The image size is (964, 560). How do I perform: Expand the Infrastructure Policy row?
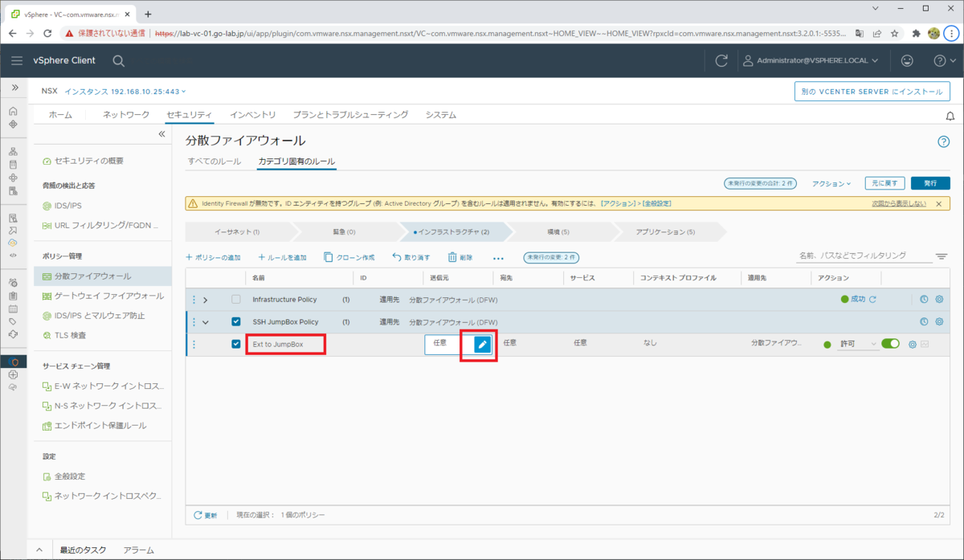206,300
